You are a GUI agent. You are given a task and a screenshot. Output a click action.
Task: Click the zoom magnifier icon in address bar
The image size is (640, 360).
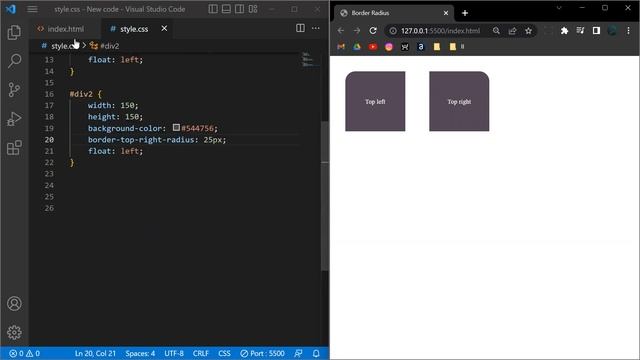496,31
